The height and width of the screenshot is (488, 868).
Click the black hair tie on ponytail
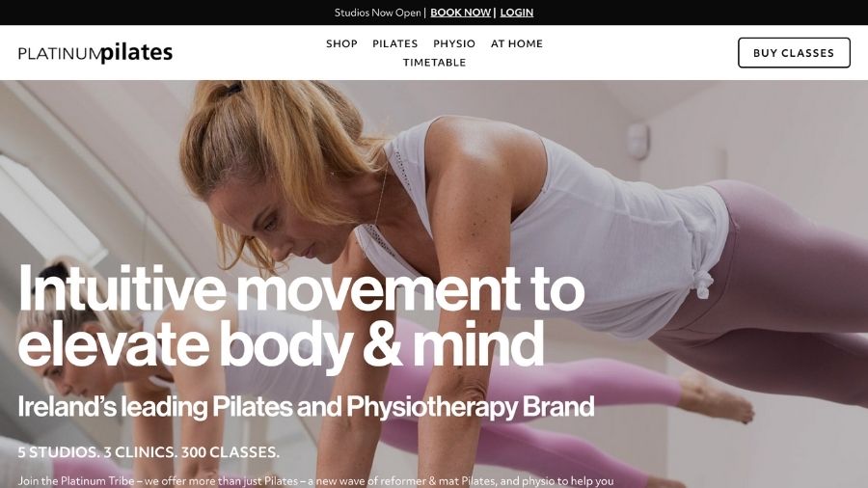pyautogui.click(x=230, y=89)
